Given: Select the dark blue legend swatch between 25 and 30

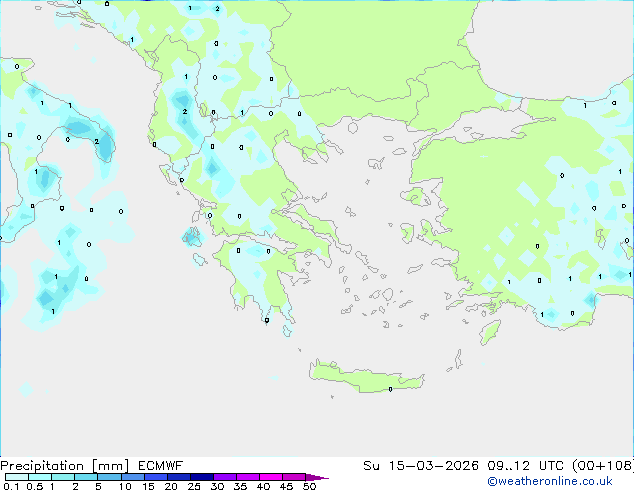Looking at the screenshot, I should click(202, 477).
